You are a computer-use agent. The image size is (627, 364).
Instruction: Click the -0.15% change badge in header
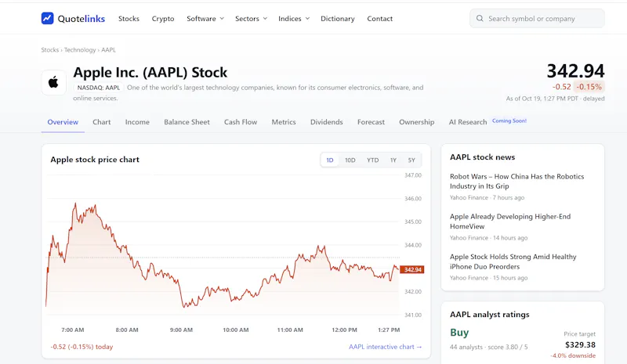pos(589,87)
